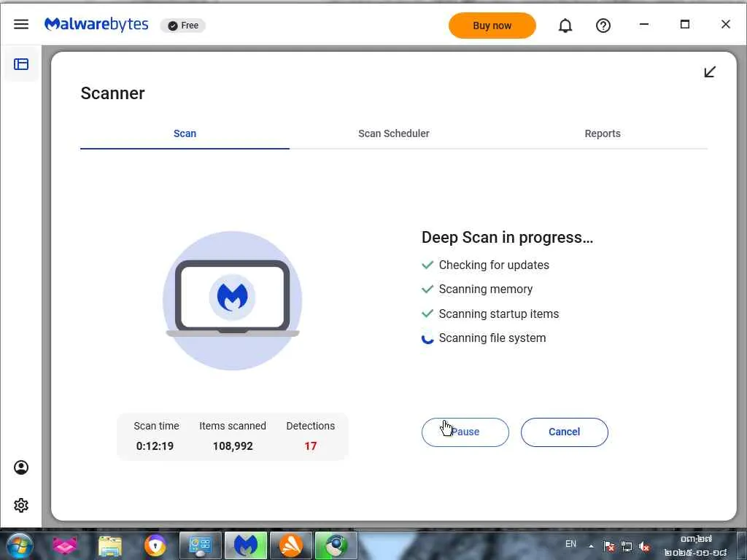Click the detections count 17
Viewport: 747px width, 560px height.
(311, 446)
